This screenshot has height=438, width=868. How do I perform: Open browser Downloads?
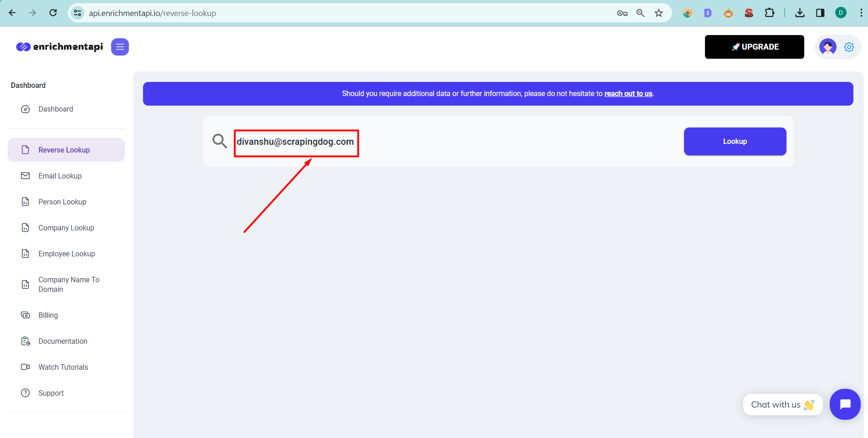click(x=800, y=13)
